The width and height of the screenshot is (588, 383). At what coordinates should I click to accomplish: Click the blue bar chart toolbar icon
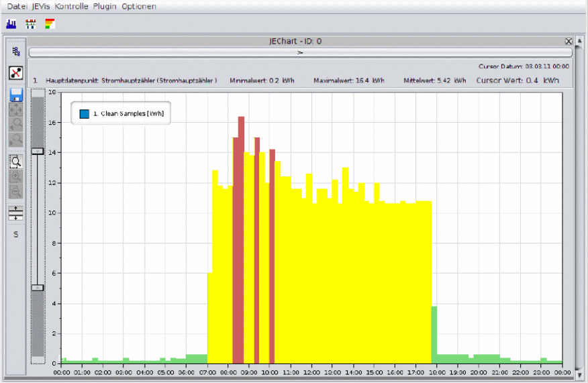coord(11,24)
